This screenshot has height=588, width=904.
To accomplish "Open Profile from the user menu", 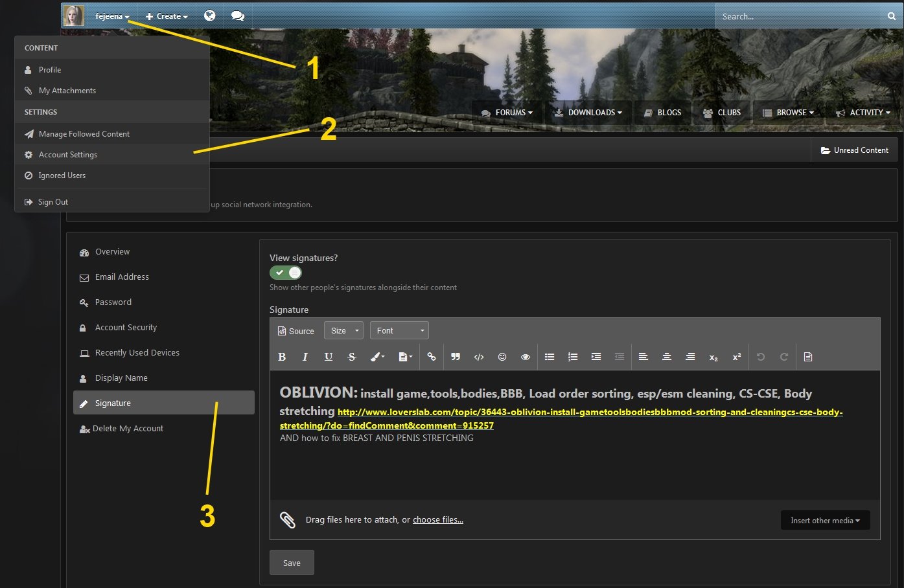I will tap(112, 69).
